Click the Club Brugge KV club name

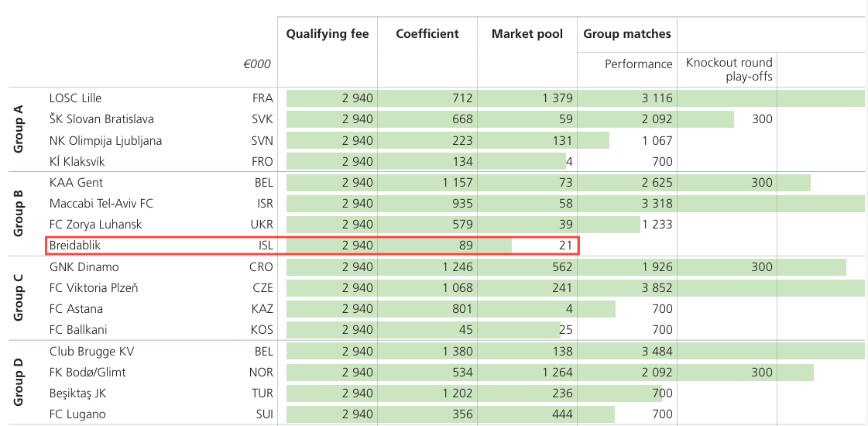[92, 351]
